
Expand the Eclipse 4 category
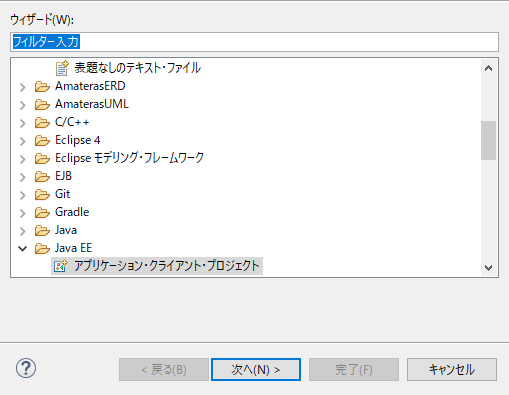pos(23,141)
